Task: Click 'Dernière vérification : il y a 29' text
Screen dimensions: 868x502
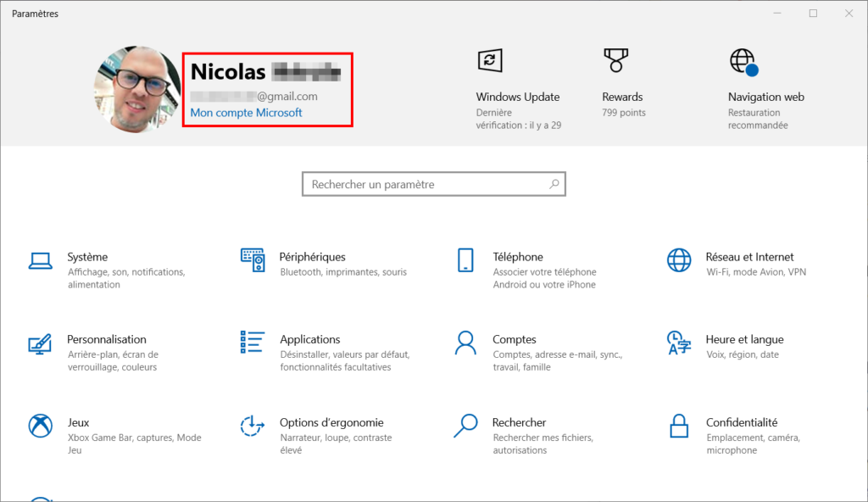Action: (519, 119)
